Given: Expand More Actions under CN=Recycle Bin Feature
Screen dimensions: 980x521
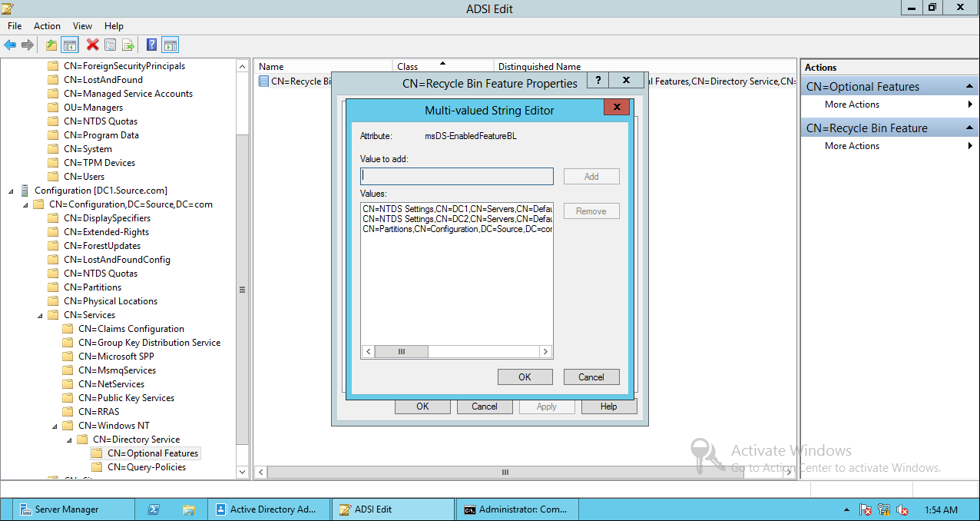Looking at the screenshot, I should (x=852, y=145).
